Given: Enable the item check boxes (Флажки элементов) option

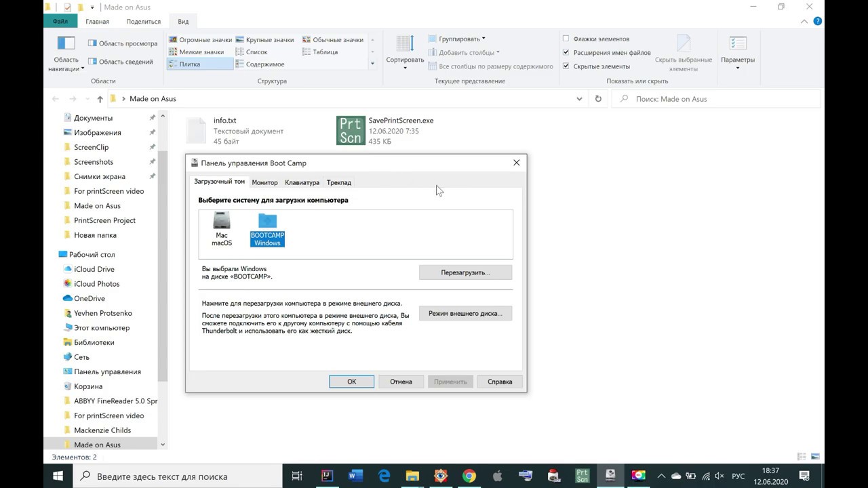Looking at the screenshot, I should point(566,39).
